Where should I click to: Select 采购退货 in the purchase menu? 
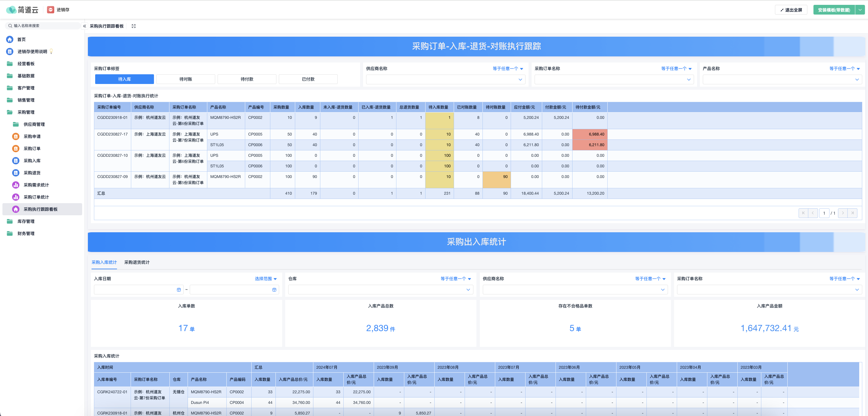pyautogui.click(x=32, y=173)
